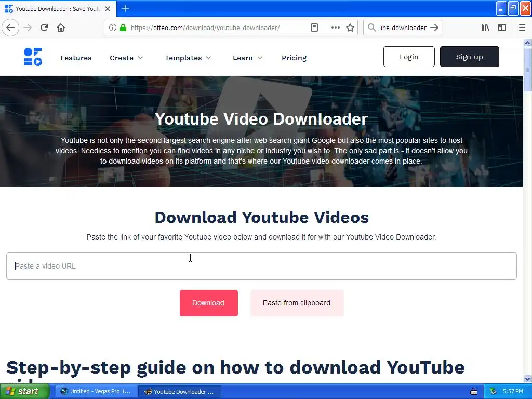
Task: Open the Library bookmarks icon
Action: [x=485, y=28]
